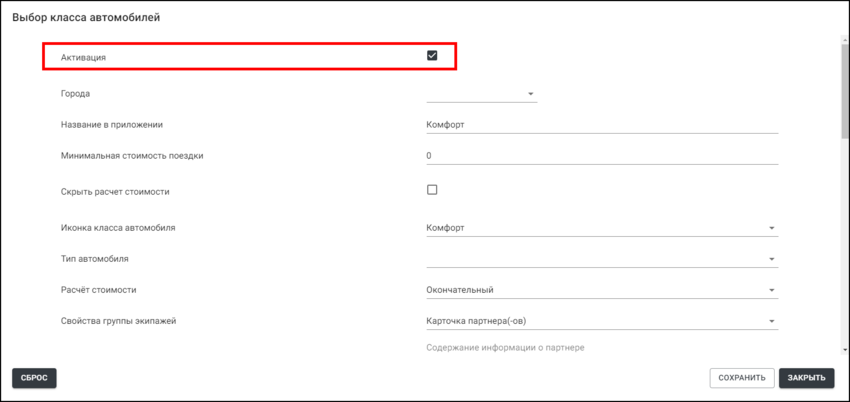Open the empty Тип автомобиля dropdown
Image resolution: width=850 pixels, height=402 pixels.
click(771, 259)
